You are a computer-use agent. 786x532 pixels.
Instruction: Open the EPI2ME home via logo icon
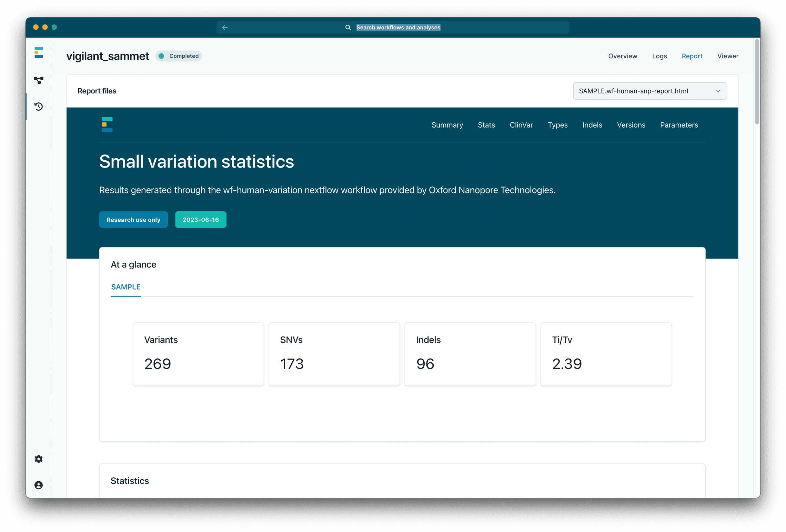[38, 53]
